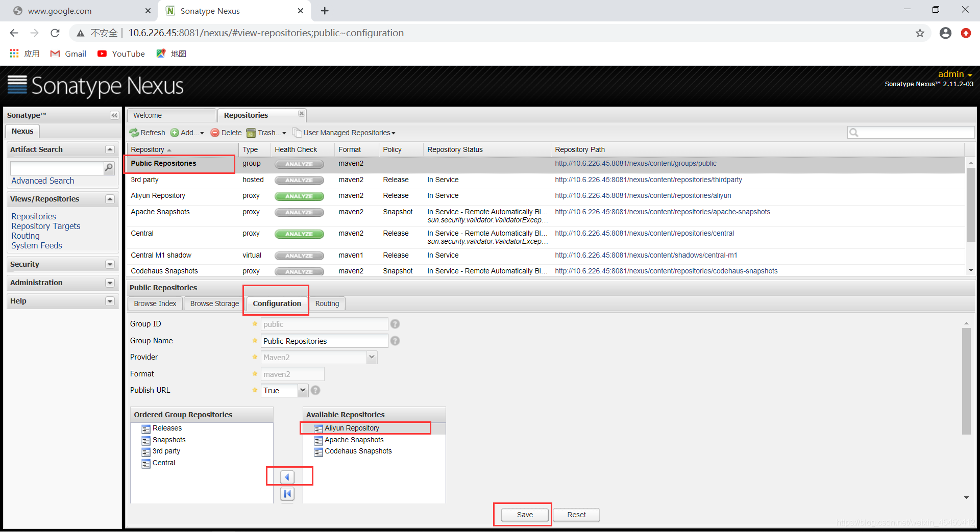Click the Refresh repositories icon
This screenshot has width=980, height=532.
135,133
